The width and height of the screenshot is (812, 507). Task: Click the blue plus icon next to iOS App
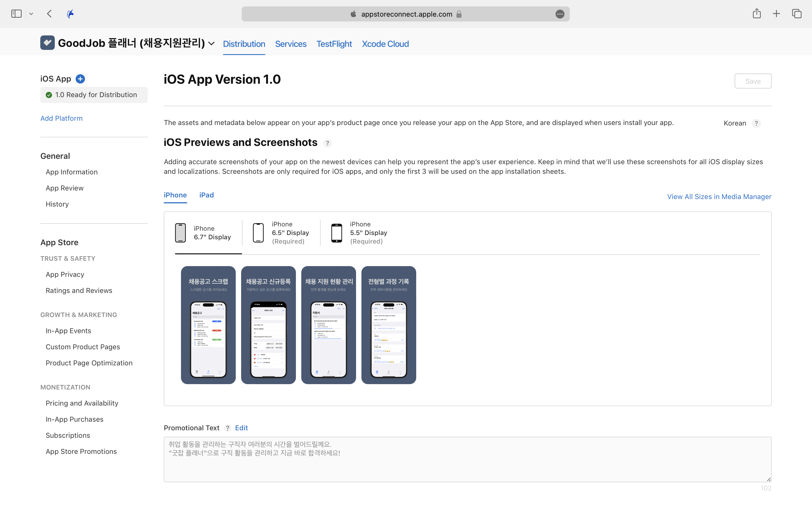pos(80,79)
